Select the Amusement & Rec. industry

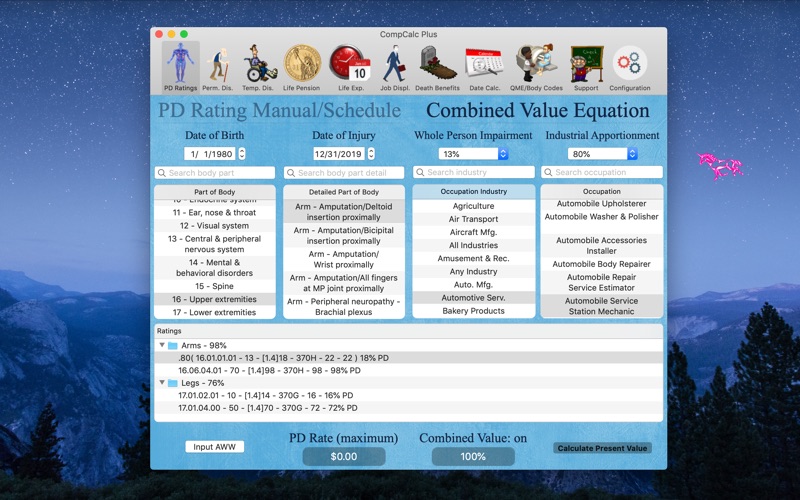[x=473, y=258]
